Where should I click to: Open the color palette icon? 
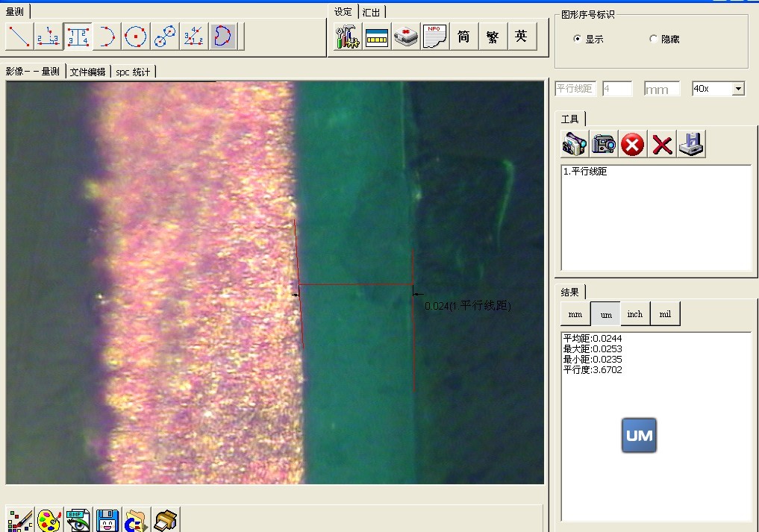(49, 520)
